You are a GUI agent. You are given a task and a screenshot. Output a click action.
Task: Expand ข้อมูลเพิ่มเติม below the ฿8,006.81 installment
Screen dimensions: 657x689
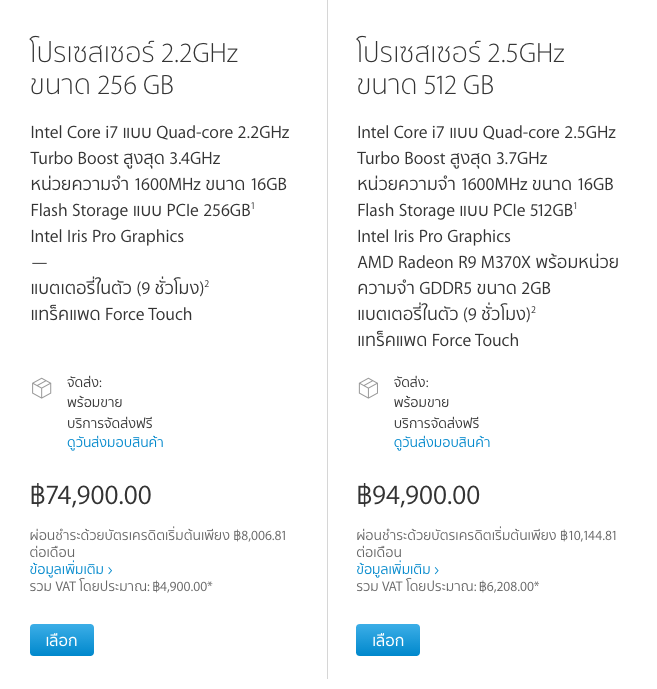coord(71,569)
